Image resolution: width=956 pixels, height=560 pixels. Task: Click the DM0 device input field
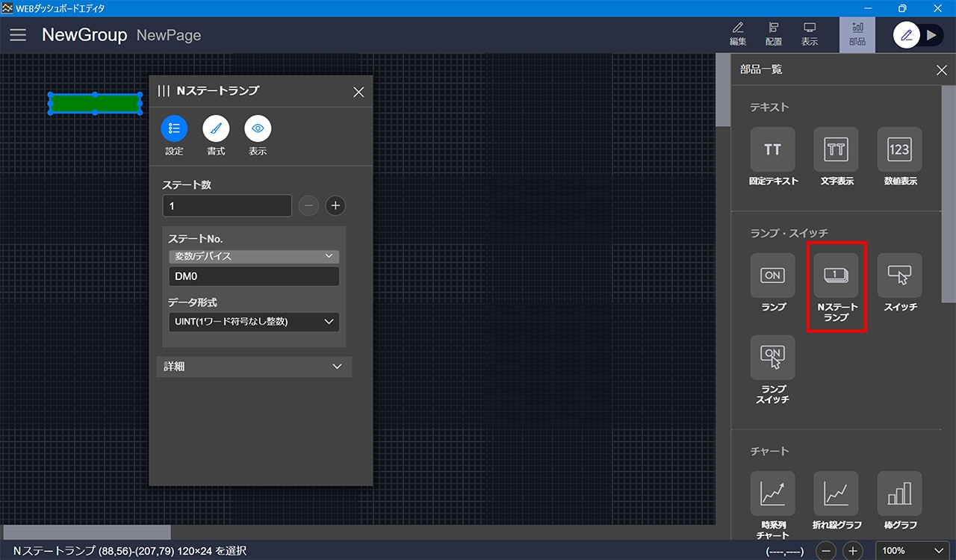(253, 277)
